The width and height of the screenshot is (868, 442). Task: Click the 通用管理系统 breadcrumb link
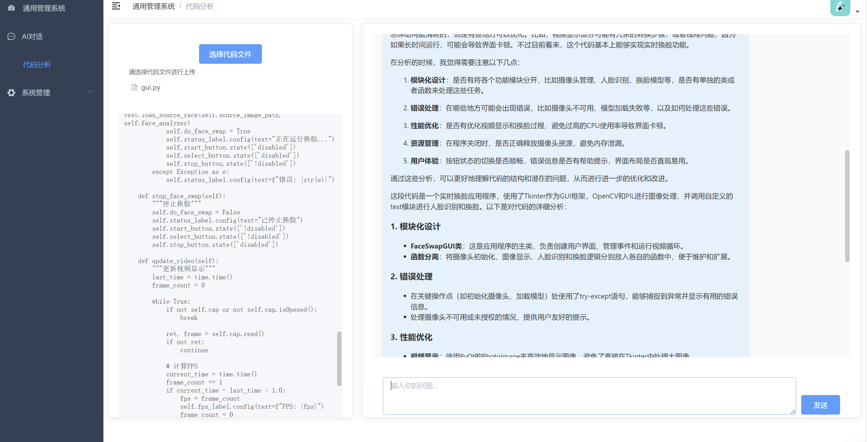(x=154, y=6)
